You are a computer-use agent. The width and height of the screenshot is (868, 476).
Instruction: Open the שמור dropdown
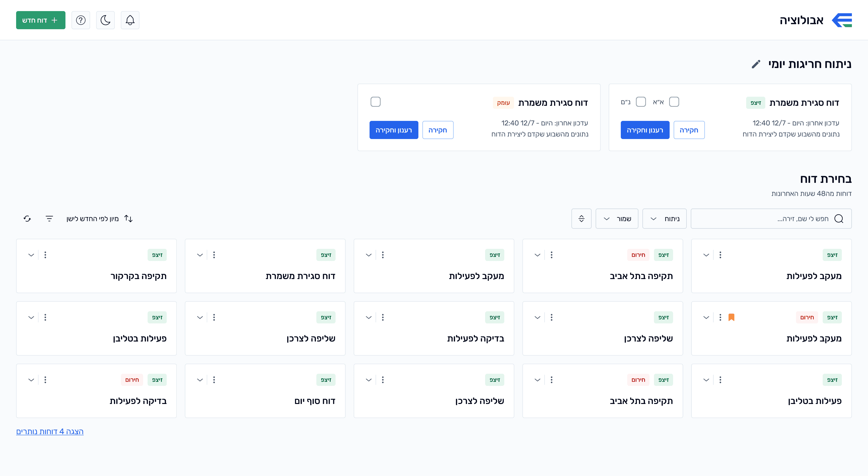pos(617,218)
